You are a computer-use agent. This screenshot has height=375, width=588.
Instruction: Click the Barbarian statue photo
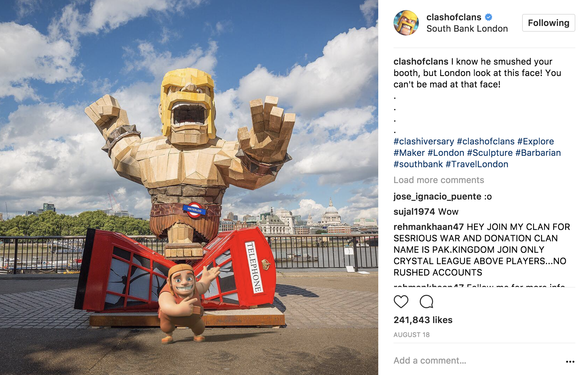189,187
